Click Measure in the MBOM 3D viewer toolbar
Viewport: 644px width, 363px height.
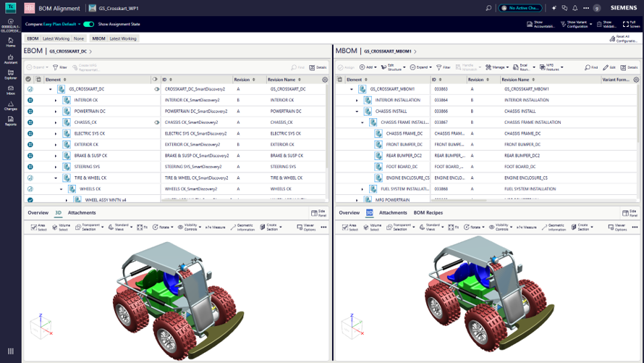coord(527,228)
